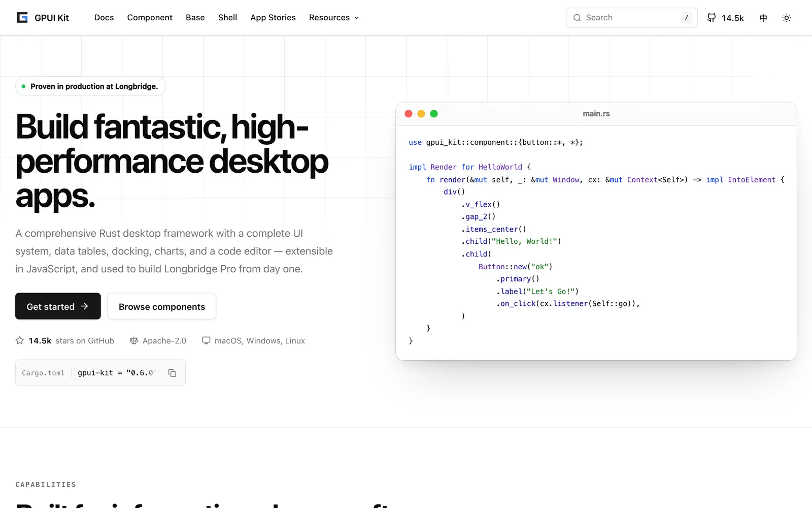This screenshot has width=812, height=508.
Task: Click the macOS, Windows, Linux text
Action: point(260,340)
